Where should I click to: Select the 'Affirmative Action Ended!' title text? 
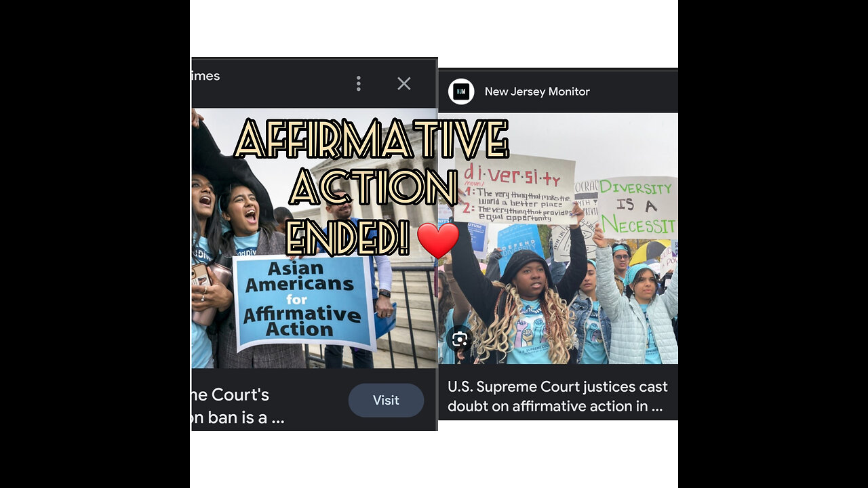click(x=372, y=188)
